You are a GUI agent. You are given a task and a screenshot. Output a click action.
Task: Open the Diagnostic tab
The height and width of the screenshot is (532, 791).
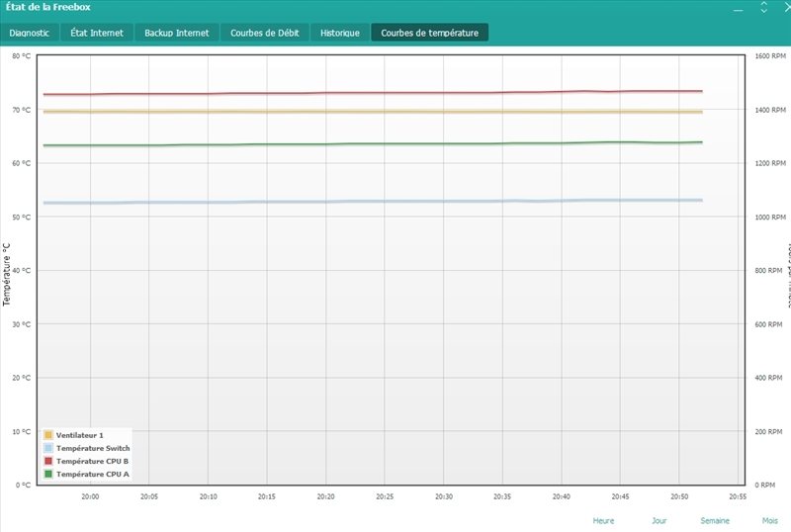(x=30, y=33)
